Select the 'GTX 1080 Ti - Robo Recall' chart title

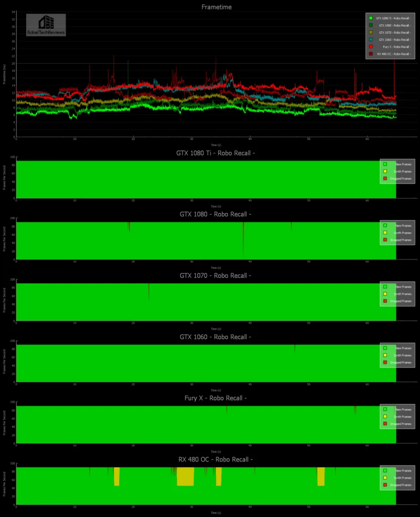click(x=215, y=153)
